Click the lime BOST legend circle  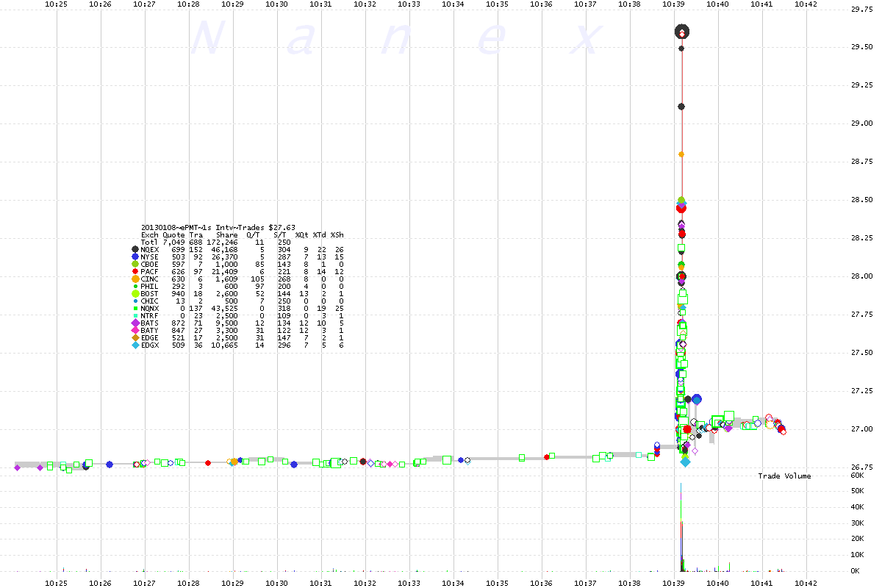coord(135,293)
